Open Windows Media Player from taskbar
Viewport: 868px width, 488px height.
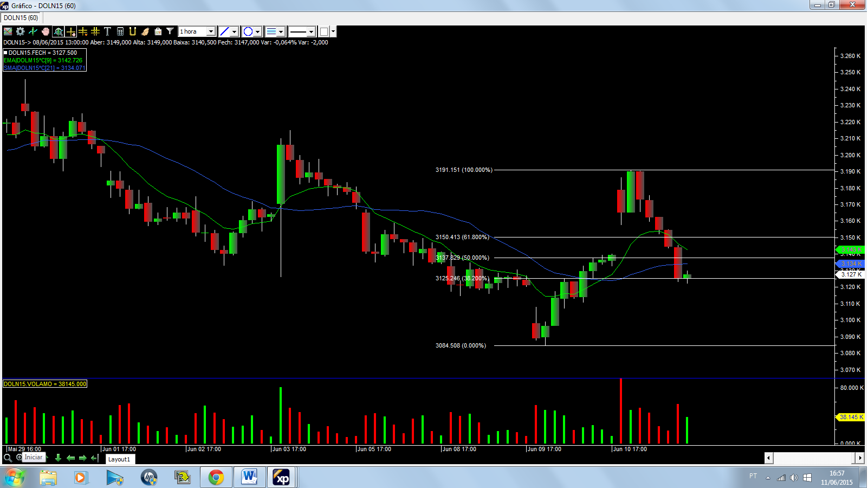coord(81,478)
